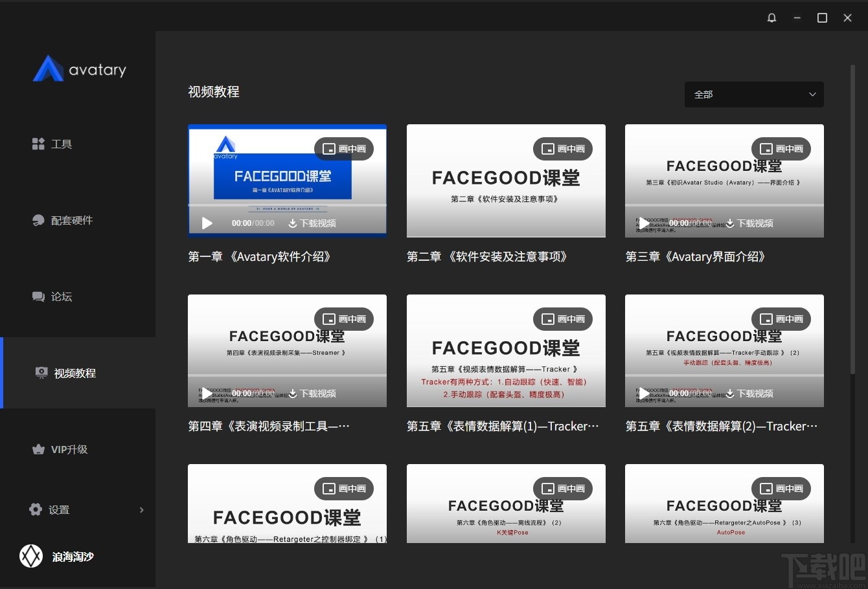The image size is (868, 589).
Task: Click the hardware helmet icon
Action: coord(38,220)
